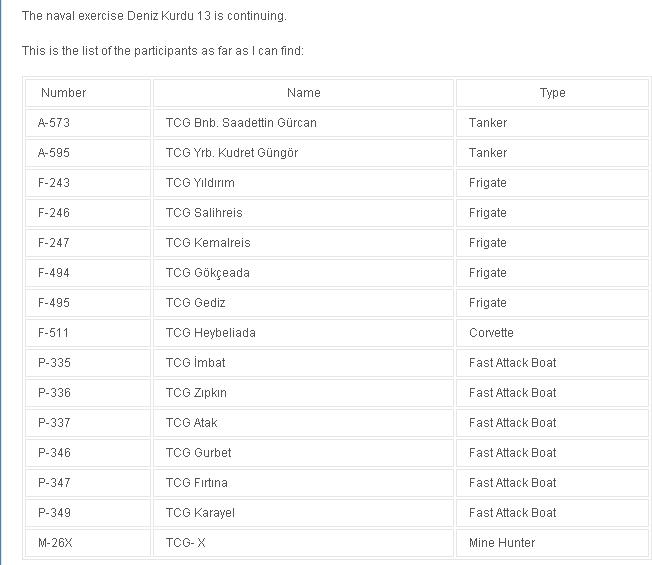
Task: Click the Number column header
Action: pyautogui.click(x=88, y=93)
